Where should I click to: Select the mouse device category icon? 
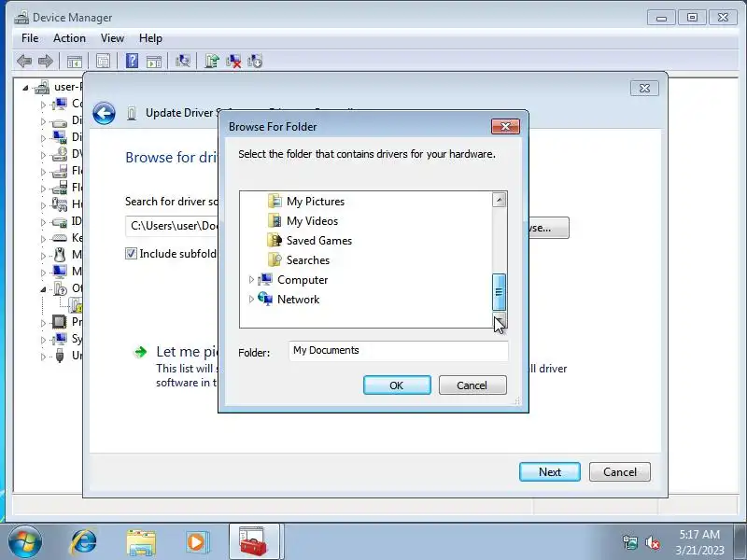[x=60, y=255]
